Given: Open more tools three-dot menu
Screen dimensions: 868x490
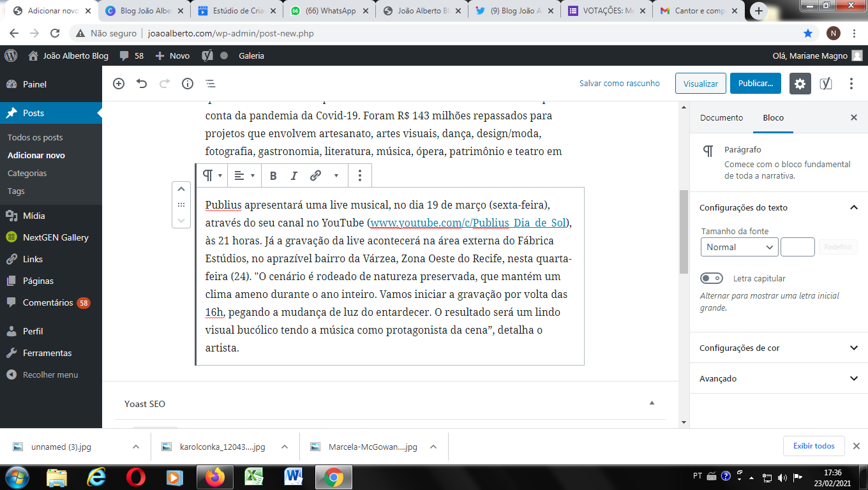Looking at the screenshot, I should coord(851,84).
